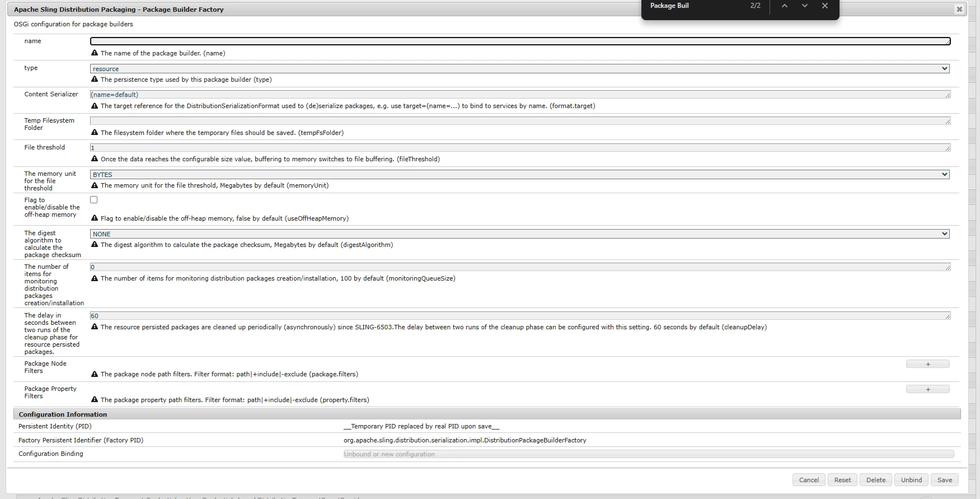Cancel the configuration dialog
Viewport: 980px width, 499px height.
click(x=809, y=480)
